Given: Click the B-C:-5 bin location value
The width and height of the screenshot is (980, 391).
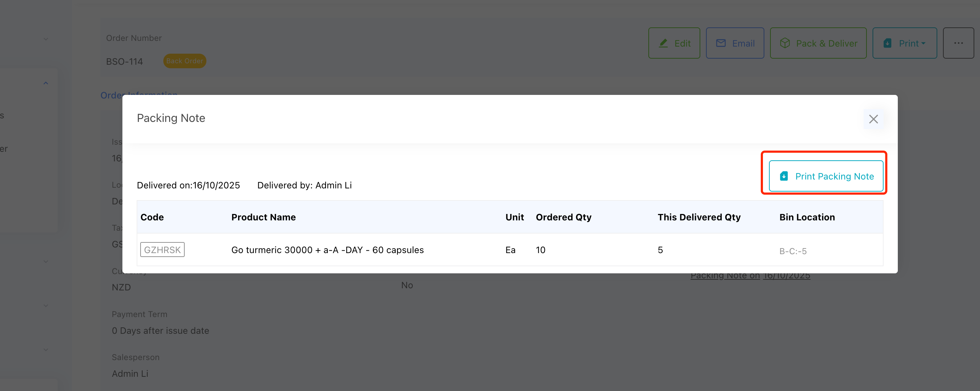Looking at the screenshot, I should 792,251.
